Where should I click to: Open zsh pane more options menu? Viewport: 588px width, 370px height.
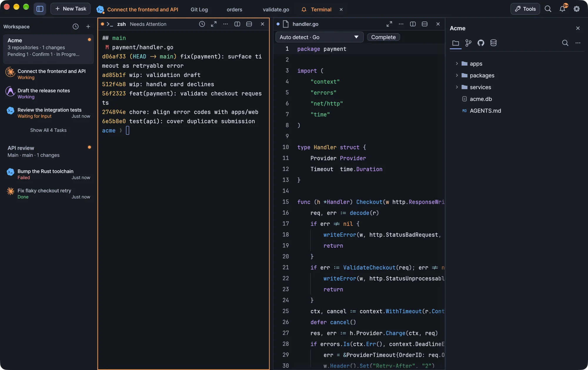pyautogui.click(x=225, y=24)
